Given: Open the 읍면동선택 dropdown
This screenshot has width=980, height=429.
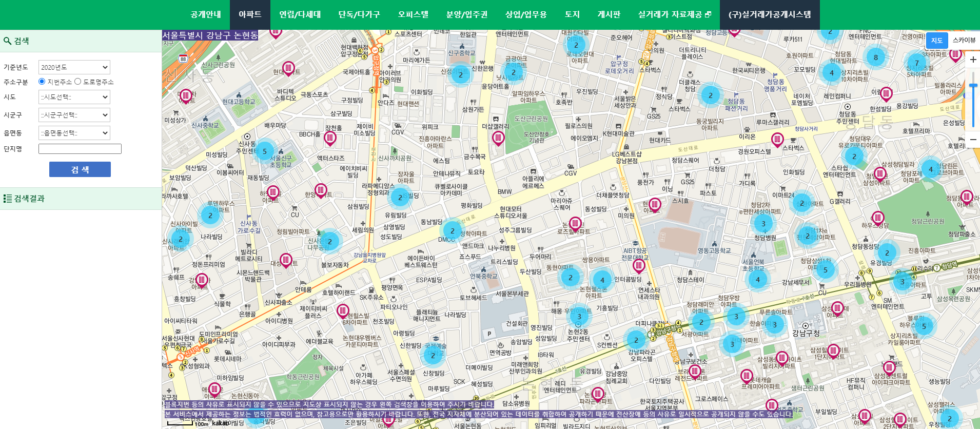Looking at the screenshot, I should [x=74, y=133].
